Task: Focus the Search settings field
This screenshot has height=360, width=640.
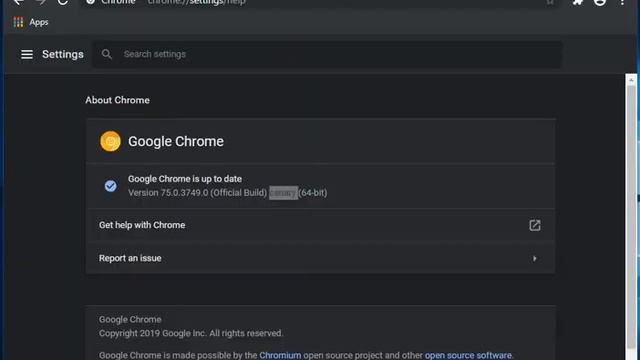Action: pos(327,54)
